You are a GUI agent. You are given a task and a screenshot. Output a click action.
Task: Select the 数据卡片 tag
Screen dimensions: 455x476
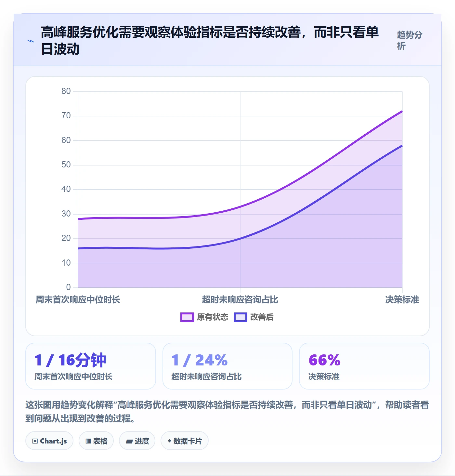pos(185,441)
